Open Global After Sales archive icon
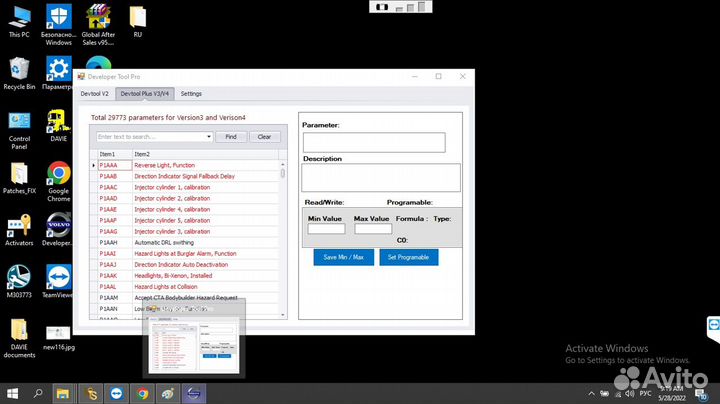This screenshot has height=404, width=720. (98, 24)
